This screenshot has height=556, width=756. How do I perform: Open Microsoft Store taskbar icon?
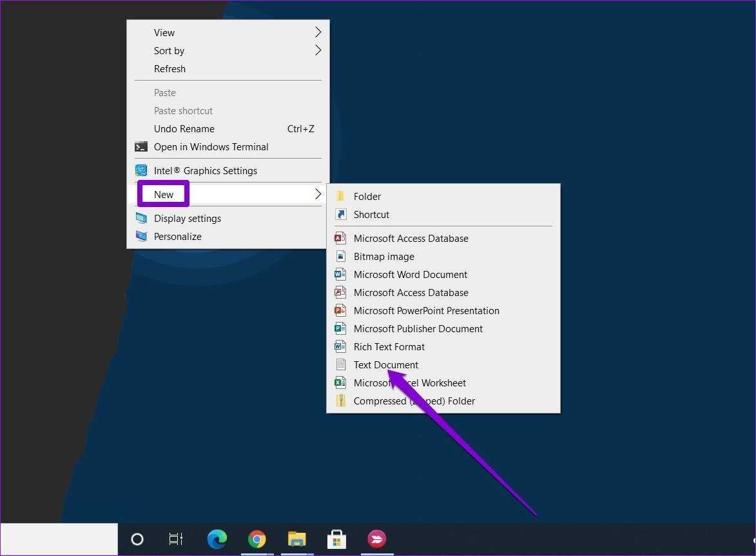(336, 539)
